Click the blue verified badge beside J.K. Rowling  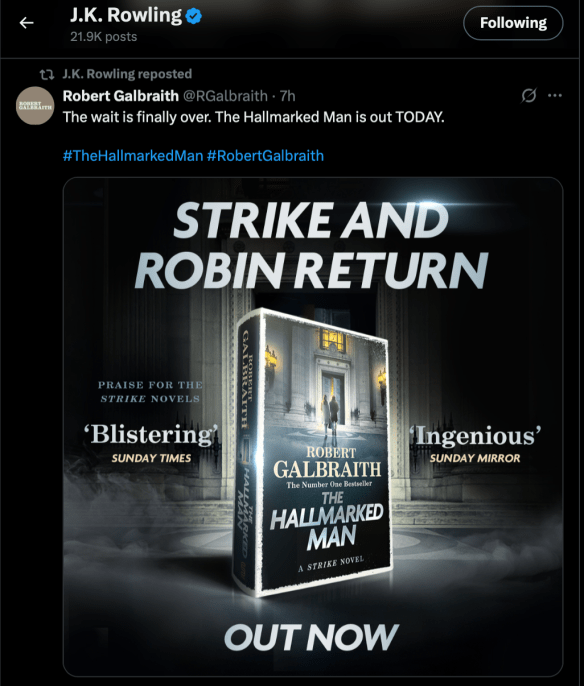[193, 16]
